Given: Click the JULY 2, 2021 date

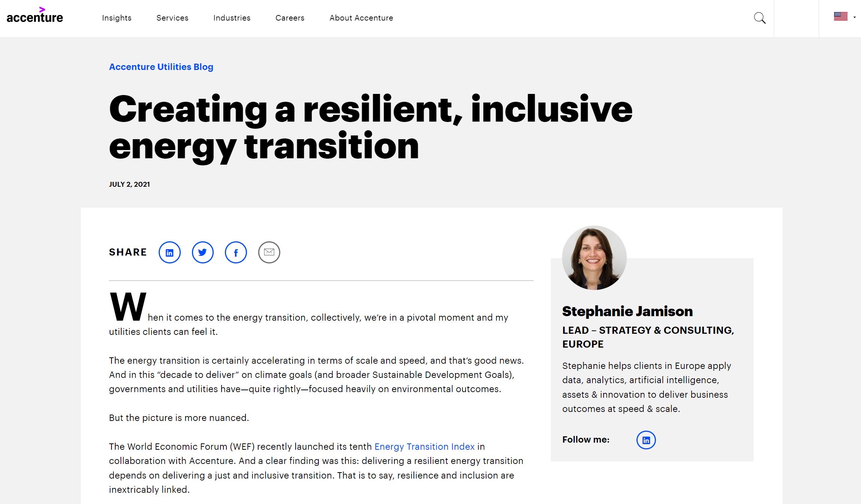Looking at the screenshot, I should pyautogui.click(x=129, y=184).
